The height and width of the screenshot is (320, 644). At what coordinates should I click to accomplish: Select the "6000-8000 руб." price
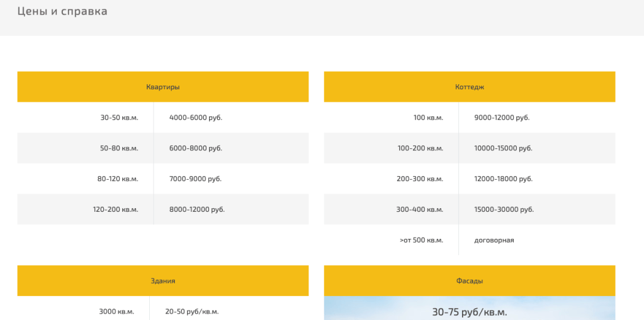196,148
